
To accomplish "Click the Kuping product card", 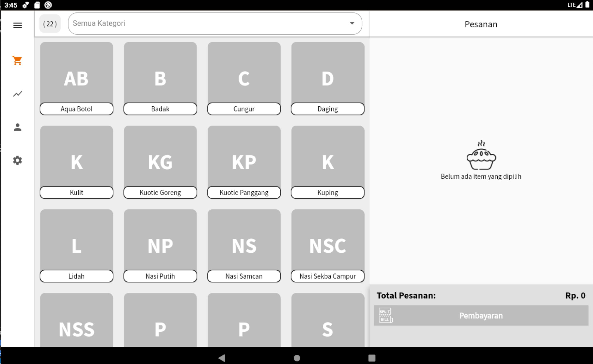I will coord(327,162).
